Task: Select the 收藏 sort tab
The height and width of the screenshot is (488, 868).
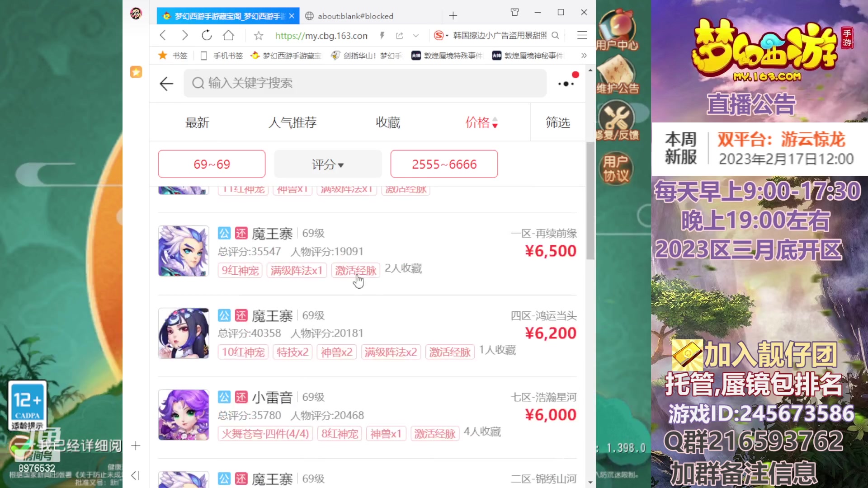Action: (388, 122)
